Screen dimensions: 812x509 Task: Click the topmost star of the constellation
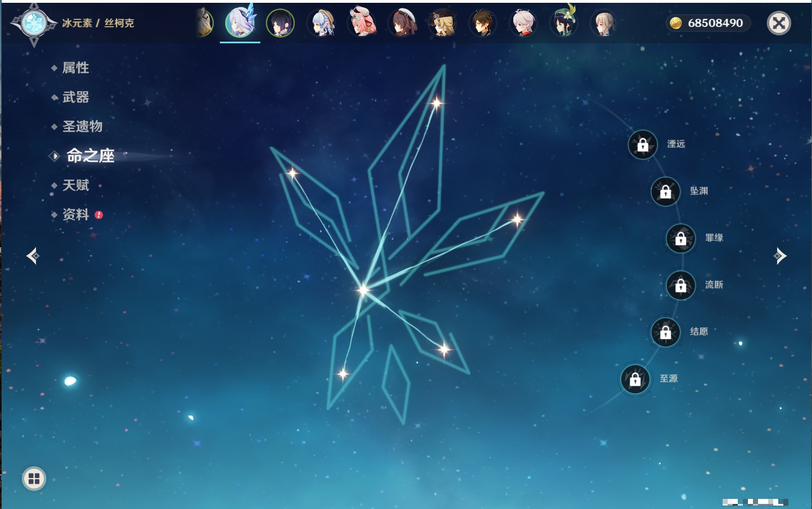[x=436, y=103]
